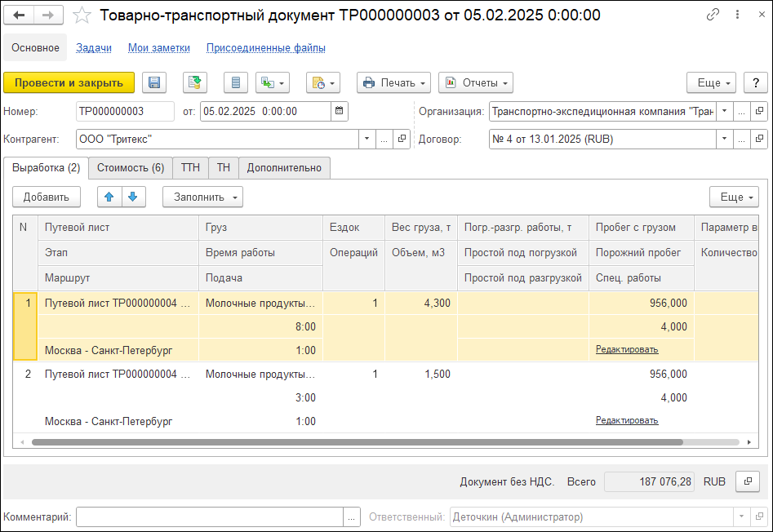Click the total amount field 187 076,28
The image size is (773, 532).
coord(649,481)
